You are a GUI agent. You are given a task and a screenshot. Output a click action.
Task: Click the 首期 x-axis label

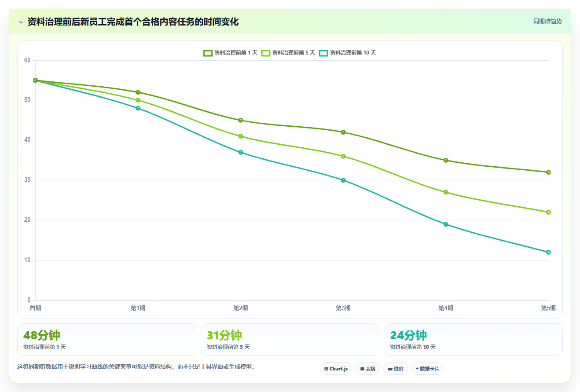tap(35, 308)
